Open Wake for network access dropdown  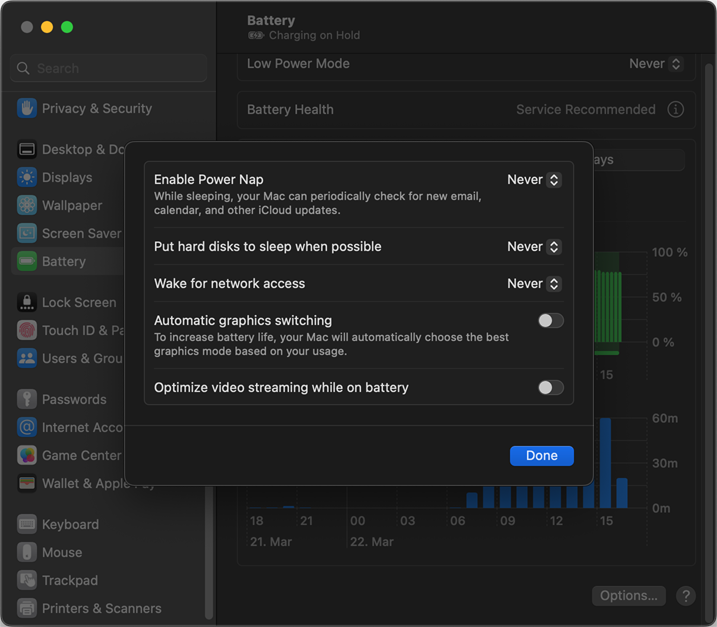click(534, 284)
